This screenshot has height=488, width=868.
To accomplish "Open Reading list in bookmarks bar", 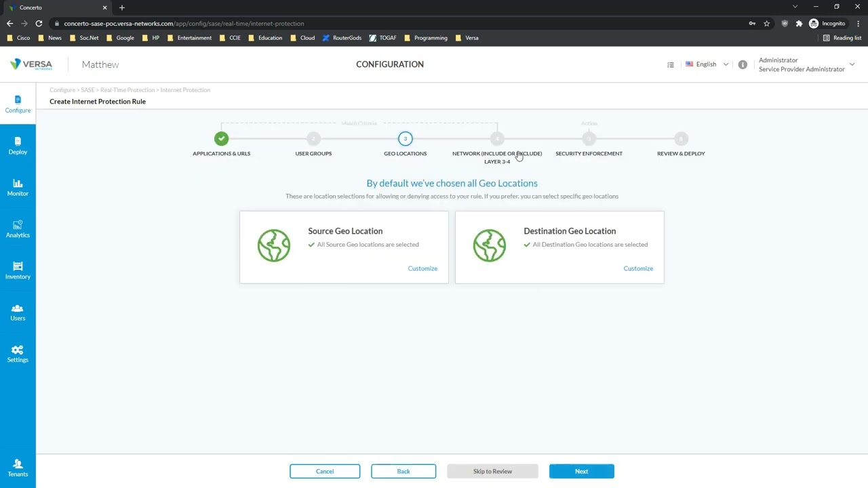I will 842,38.
